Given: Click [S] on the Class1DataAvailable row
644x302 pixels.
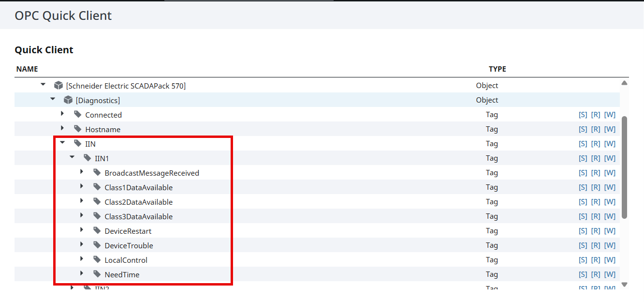Looking at the screenshot, I should [x=583, y=187].
